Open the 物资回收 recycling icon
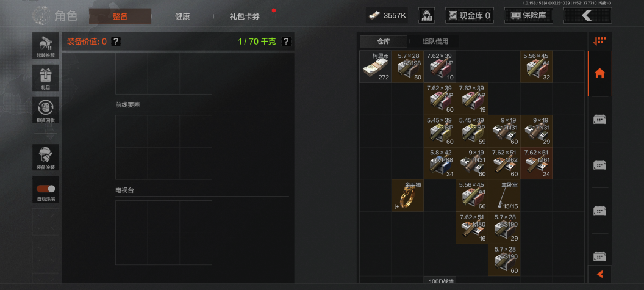Viewport: 644px width, 290px height. [46, 111]
